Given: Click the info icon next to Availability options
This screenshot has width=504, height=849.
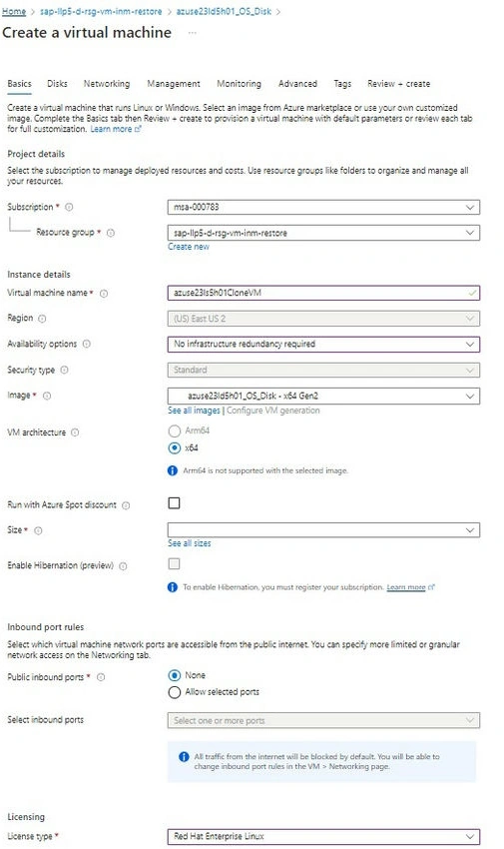Looking at the screenshot, I should tap(87, 344).
